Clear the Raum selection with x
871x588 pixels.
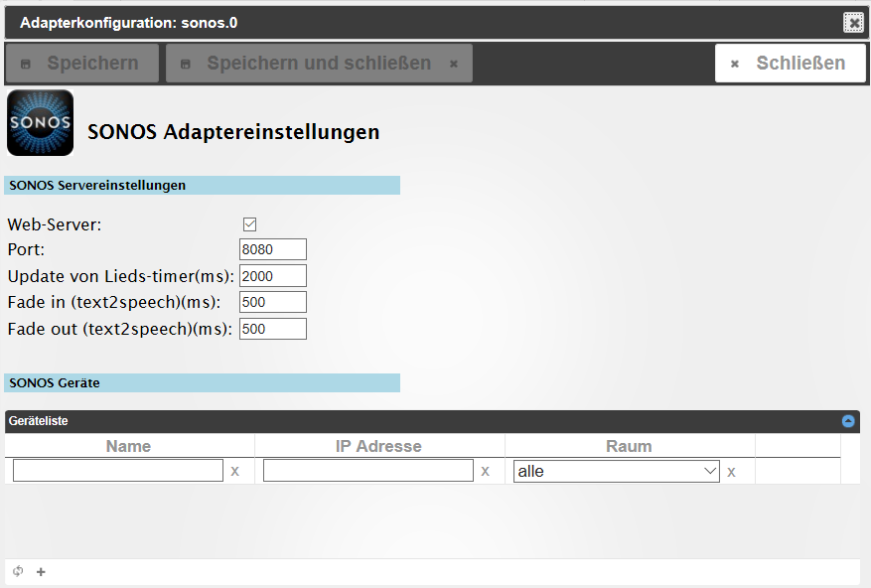(x=732, y=472)
